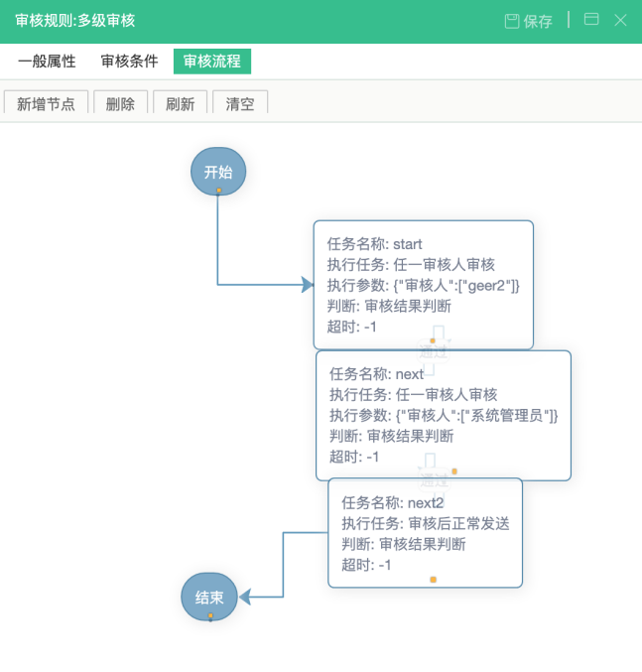Select the 审核流程 tab
The image size is (642, 672).
pos(212,61)
